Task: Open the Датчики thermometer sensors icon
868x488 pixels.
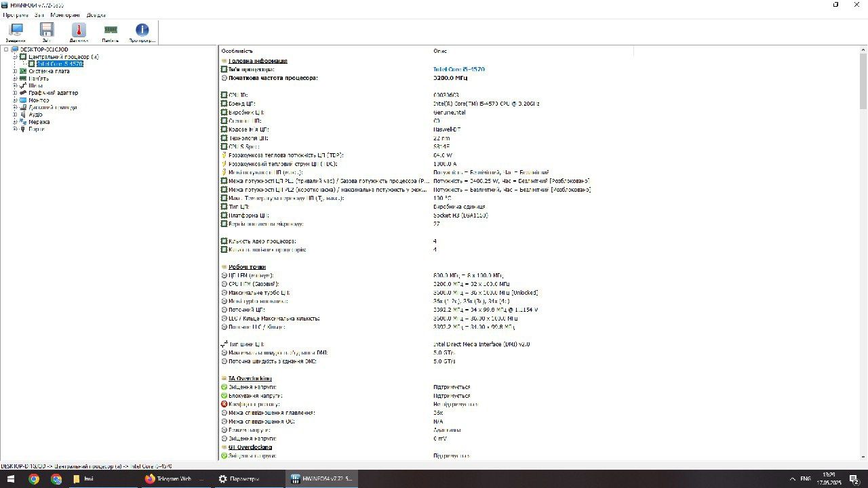Action: click(x=79, y=33)
